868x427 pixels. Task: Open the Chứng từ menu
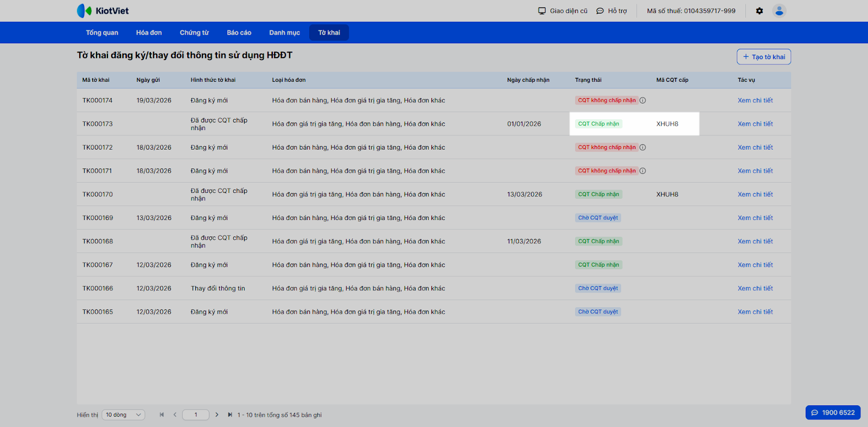(x=194, y=33)
